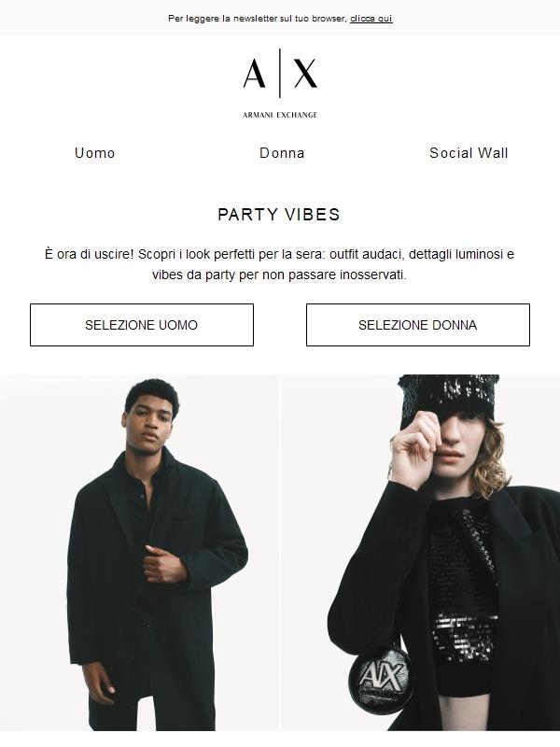
Task: Click the letter A in the header logo
Action: coord(254,74)
